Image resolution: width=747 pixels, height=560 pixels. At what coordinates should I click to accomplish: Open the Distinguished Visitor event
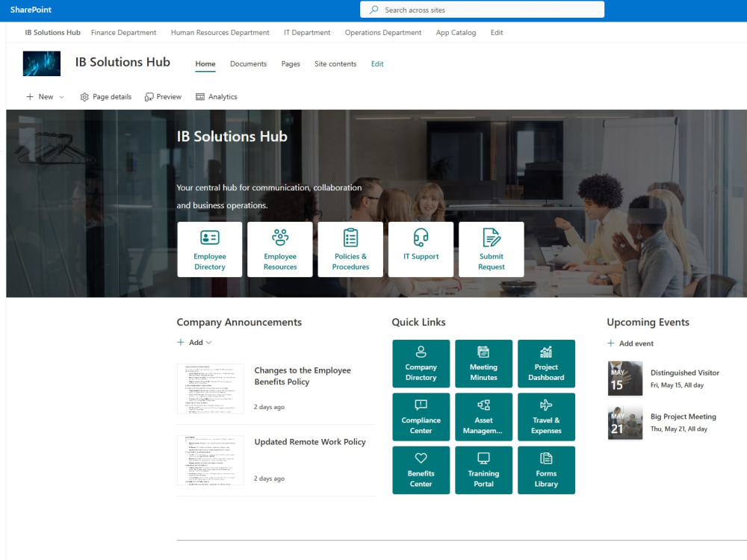[685, 373]
